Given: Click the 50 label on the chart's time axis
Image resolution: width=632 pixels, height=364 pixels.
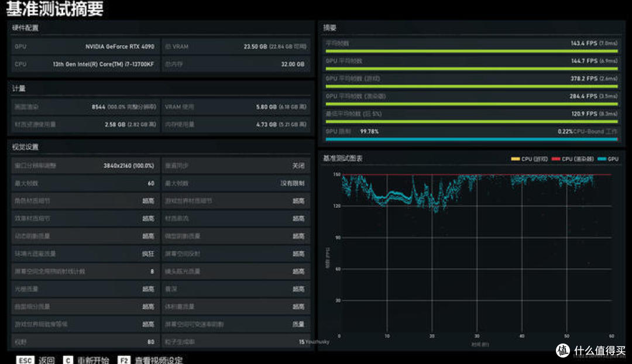Looking at the screenshot, I should click(x=566, y=336).
